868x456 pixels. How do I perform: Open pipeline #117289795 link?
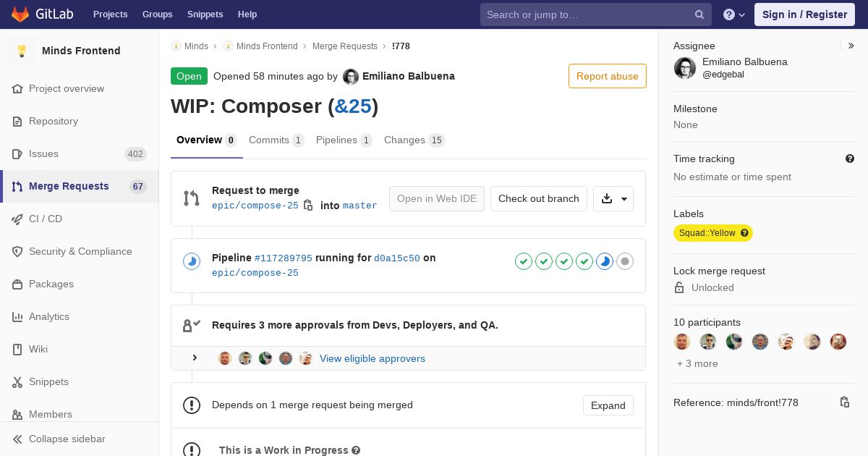284,258
